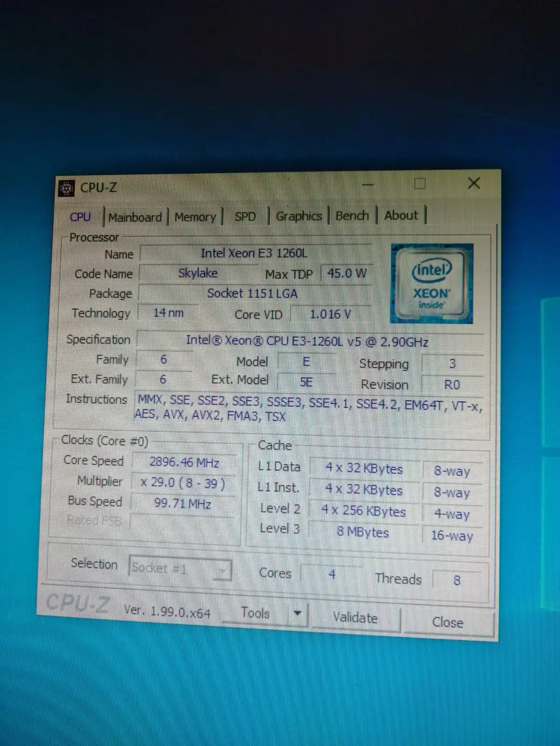Click the Close button at bottom
560x746 pixels.
(448, 622)
